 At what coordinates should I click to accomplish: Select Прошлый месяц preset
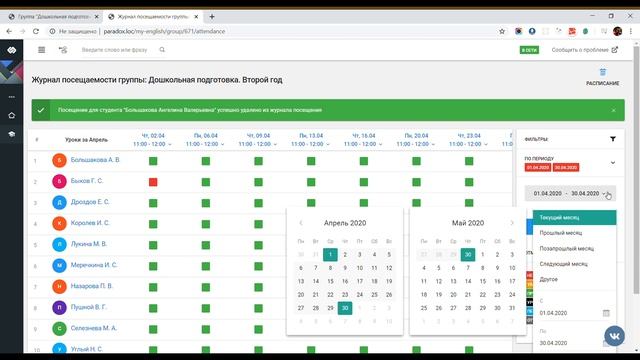click(x=574, y=233)
